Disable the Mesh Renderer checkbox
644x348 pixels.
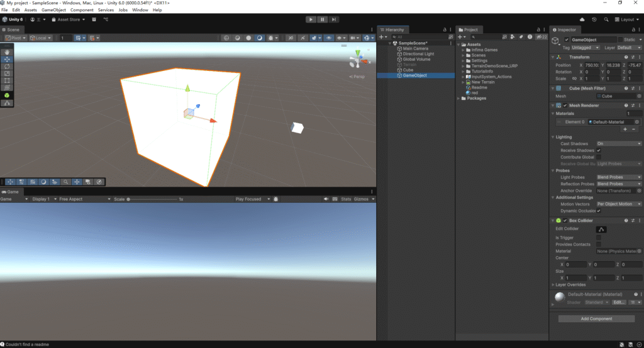[565, 106]
